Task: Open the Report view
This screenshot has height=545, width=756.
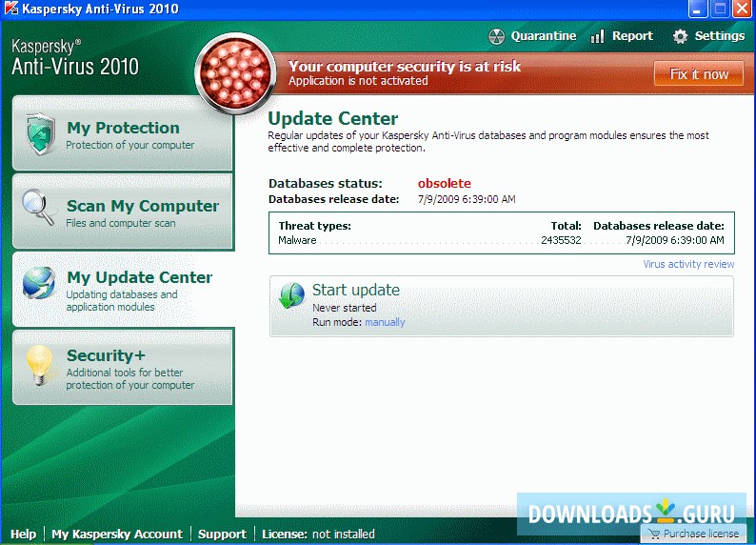Action: point(622,36)
